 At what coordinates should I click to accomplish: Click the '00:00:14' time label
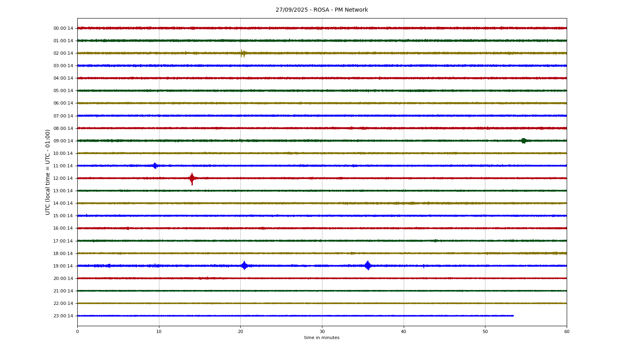tap(63, 28)
